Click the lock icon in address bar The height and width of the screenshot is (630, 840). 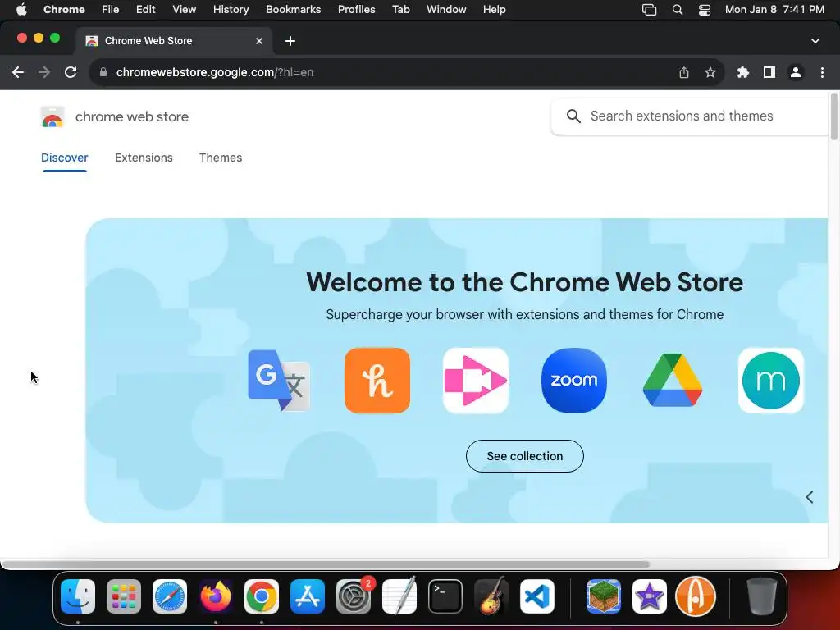coord(103,72)
